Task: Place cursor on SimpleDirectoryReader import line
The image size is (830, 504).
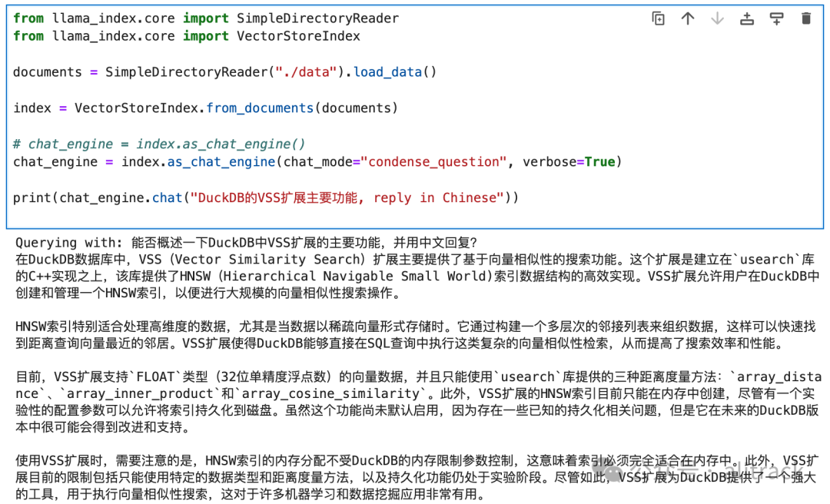Action: (206, 18)
